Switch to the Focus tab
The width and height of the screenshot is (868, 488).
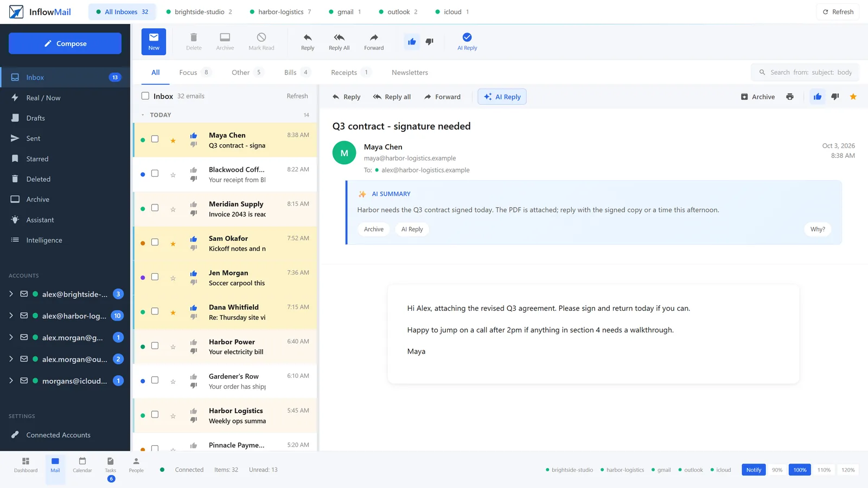click(195, 72)
